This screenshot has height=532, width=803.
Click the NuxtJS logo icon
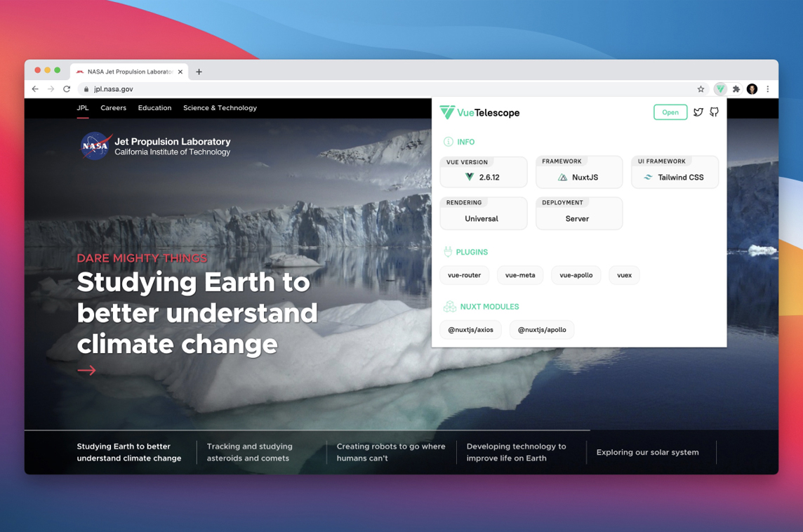click(562, 177)
